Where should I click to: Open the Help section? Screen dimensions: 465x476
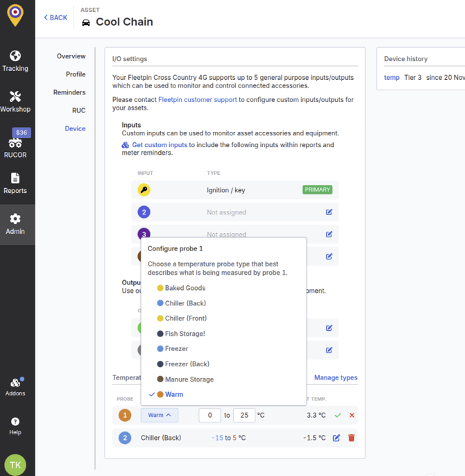click(15, 425)
